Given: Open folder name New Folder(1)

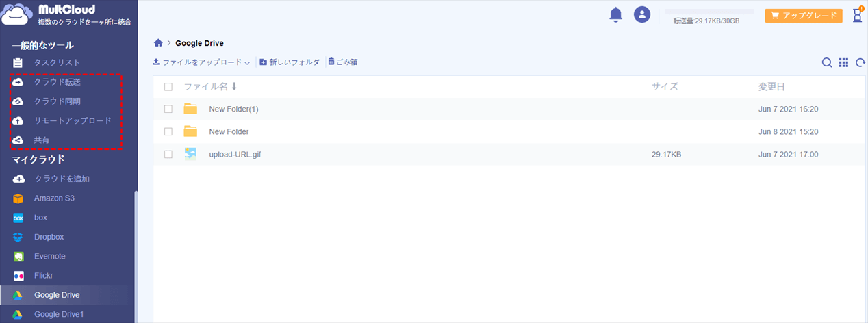Looking at the screenshot, I should [233, 109].
